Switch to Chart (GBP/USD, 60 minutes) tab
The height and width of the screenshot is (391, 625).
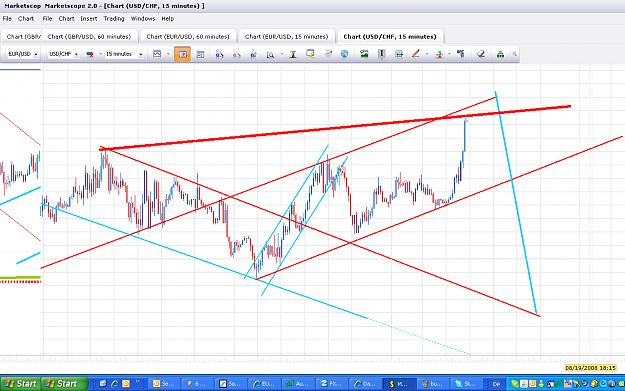89,36
